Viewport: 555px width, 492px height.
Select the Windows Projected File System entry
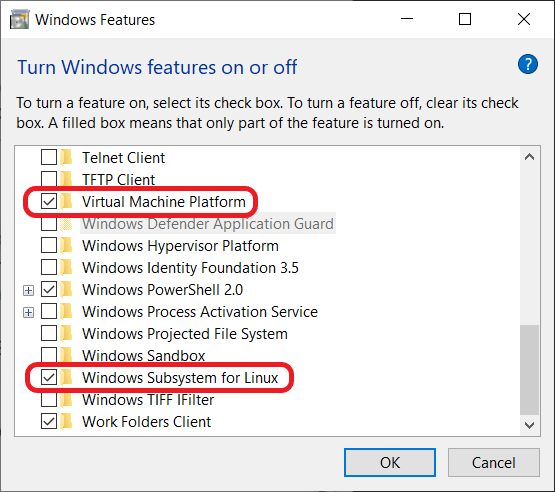[185, 334]
